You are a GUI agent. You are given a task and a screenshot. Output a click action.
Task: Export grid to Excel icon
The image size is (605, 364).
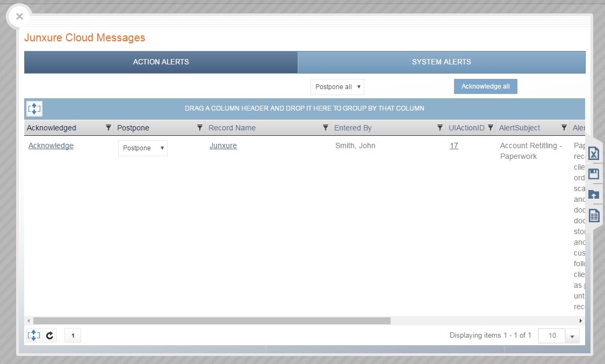pos(594,154)
